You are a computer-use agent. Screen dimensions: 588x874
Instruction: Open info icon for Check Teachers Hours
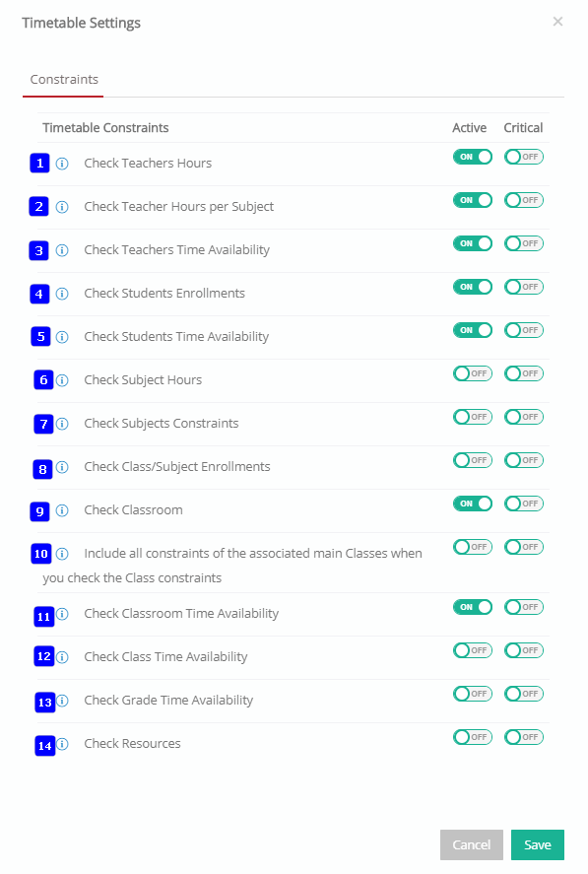(x=62, y=164)
